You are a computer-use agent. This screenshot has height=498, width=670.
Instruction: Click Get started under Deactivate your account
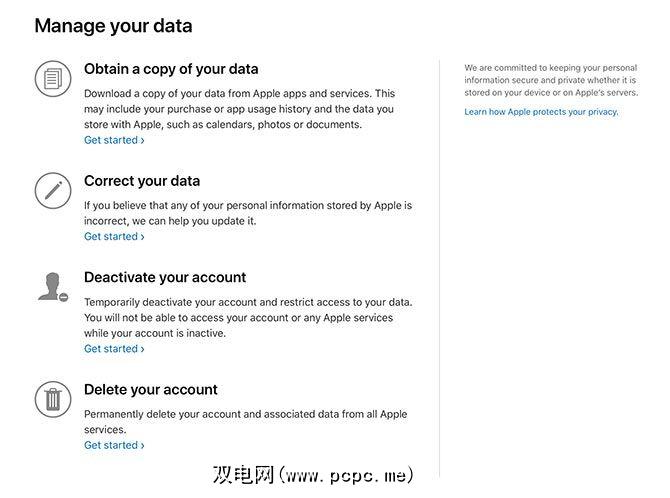point(114,349)
